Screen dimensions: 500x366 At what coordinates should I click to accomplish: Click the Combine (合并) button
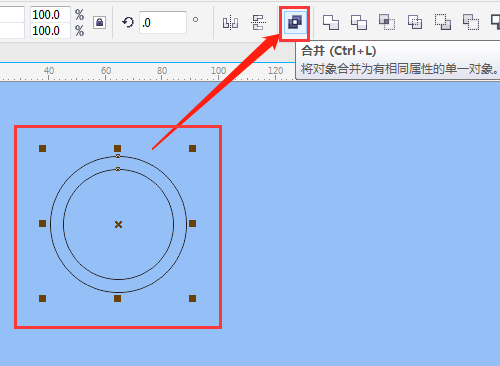pos(295,23)
